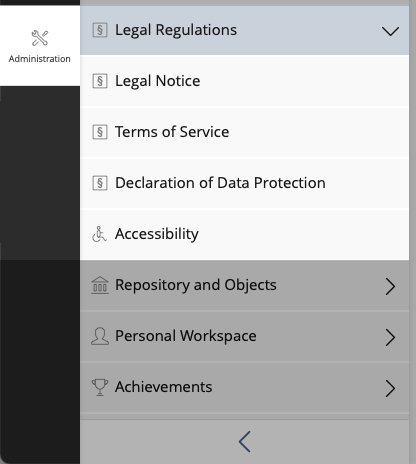This screenshot has height=464, width=416.
Task: Click the section-sign icon beside Legal Regulations
Action: [100, 30]
